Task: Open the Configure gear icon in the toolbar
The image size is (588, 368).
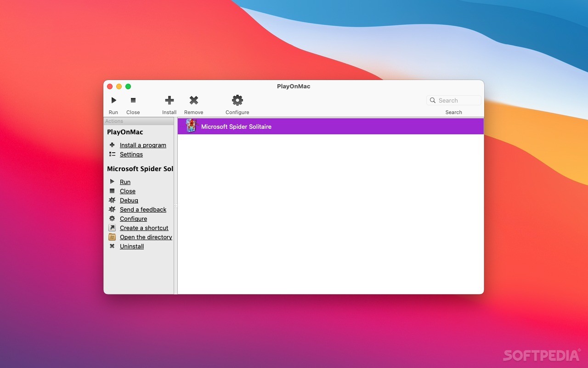Action: [237, 100]
